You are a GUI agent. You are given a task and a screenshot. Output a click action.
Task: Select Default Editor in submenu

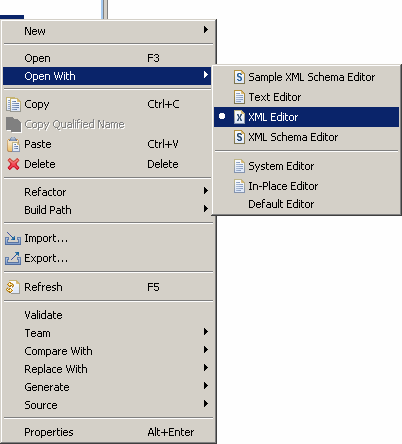[x=306, y=204]
